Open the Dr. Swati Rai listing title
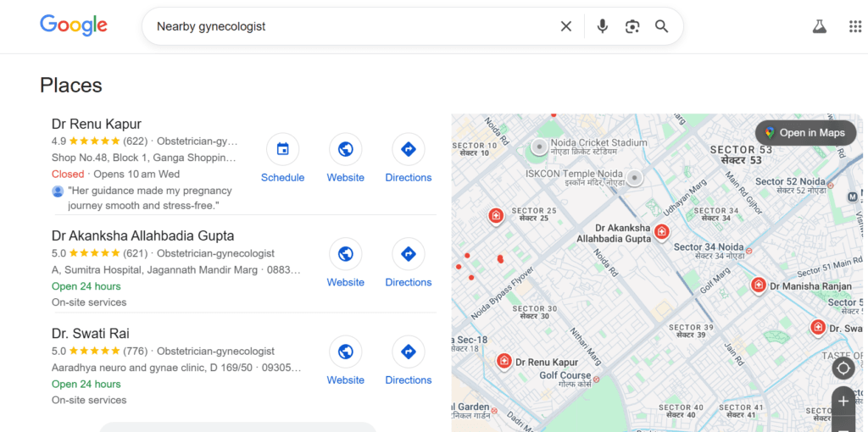868x432 pixels. [90, 334]
